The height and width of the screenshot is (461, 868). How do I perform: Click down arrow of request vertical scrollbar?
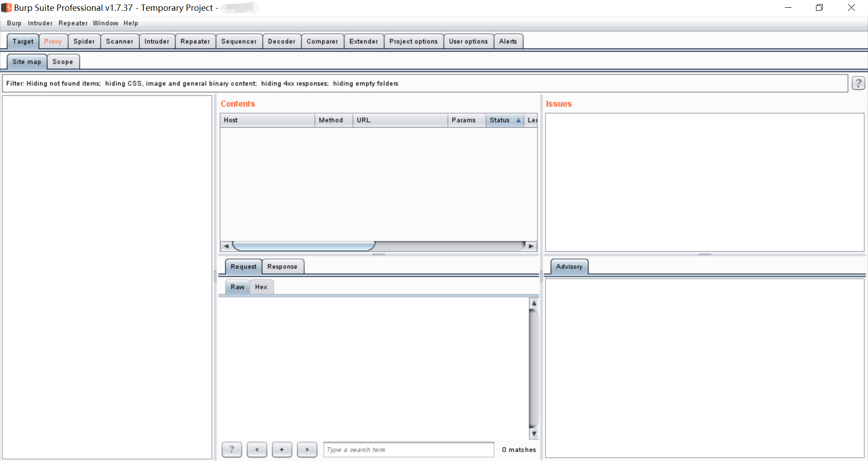tap(534, 434)
